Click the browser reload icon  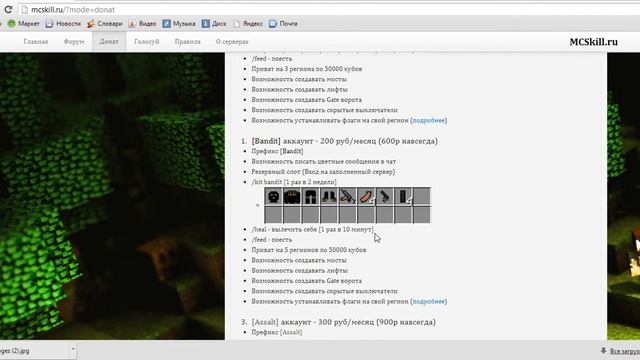point(8,9)
